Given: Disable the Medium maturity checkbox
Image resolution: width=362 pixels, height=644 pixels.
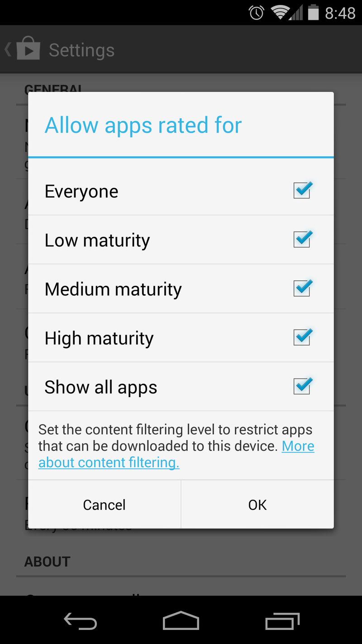Looking at the screenshot, I should click(302, 288).
